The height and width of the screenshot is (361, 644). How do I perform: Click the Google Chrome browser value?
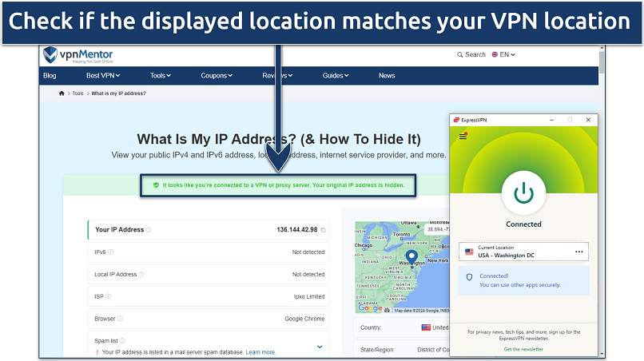(x=304, y=319)
